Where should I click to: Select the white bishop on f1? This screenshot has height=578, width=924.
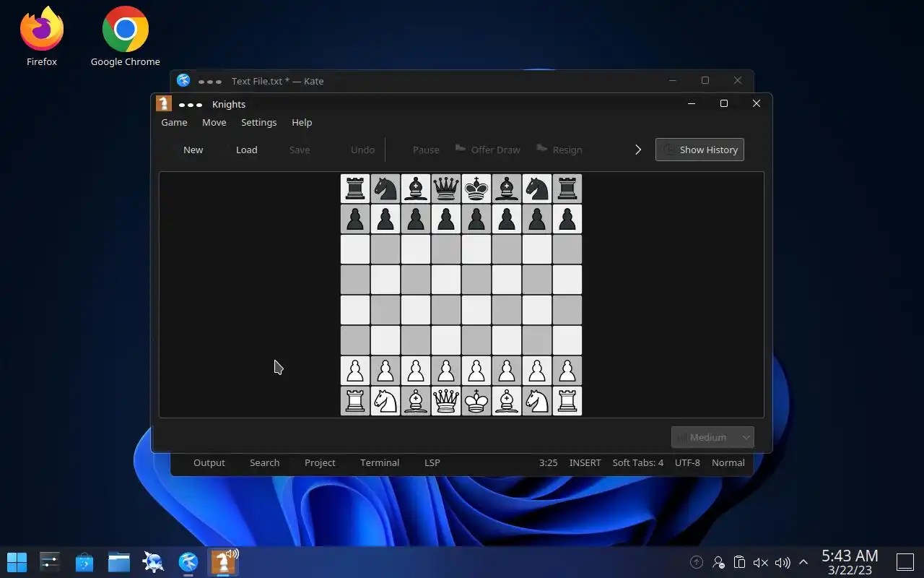(x=507, y=401)
